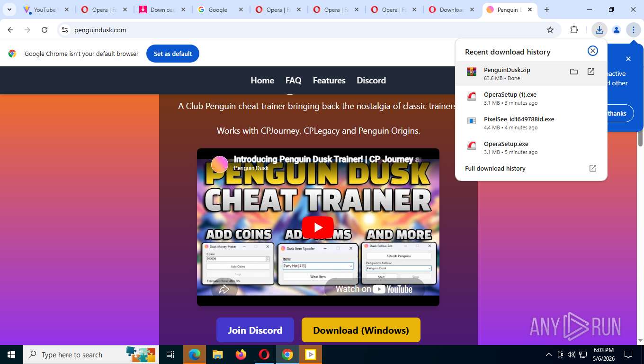The height and width of the screenshot is (364, 644).
Task: Expand the tab search dropdown
Action: pyautogui.click(x=9, y=9)
